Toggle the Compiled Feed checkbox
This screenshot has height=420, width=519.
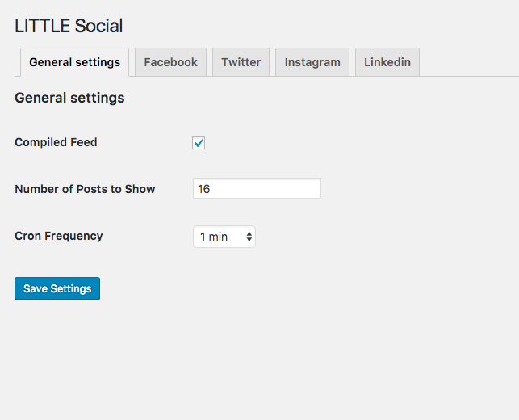199,143
